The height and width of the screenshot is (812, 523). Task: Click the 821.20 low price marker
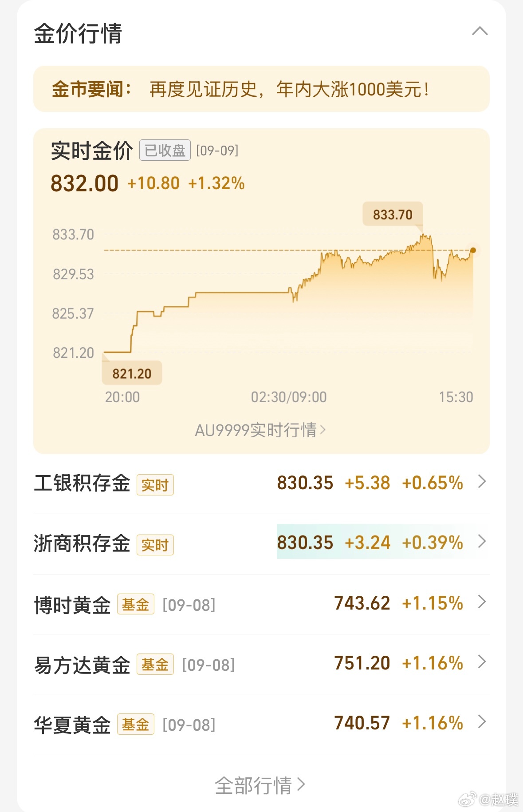[x=132, y=373]
